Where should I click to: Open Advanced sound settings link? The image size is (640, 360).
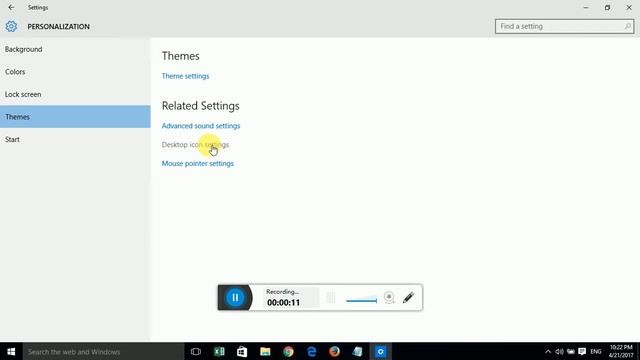pyautogui.click(x=201, y=126)
